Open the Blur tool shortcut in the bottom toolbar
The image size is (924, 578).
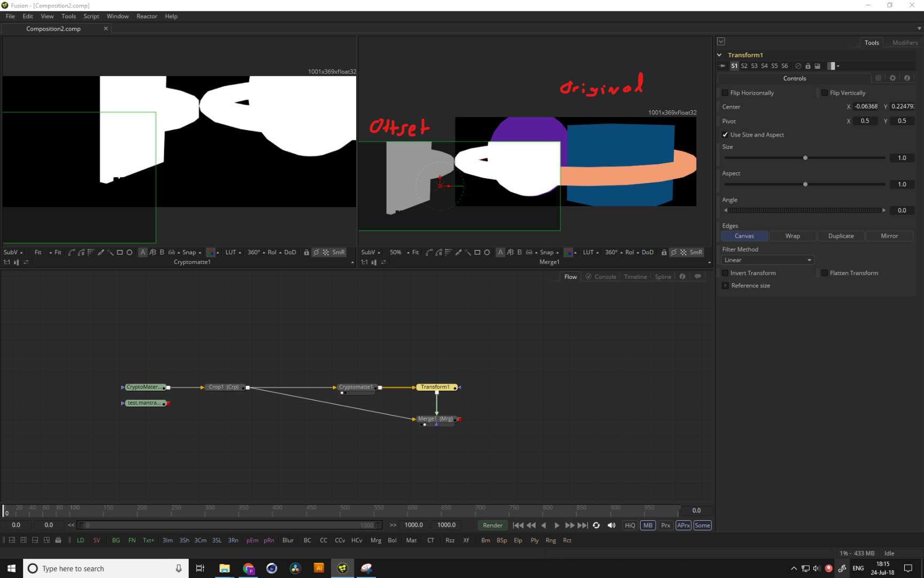(288, 540)
